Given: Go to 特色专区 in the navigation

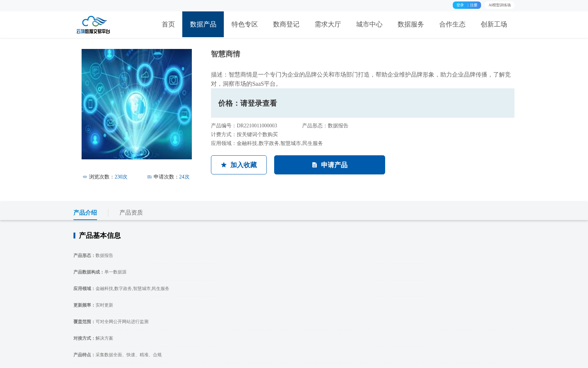Looking at the screenshot, I should 245,24.
